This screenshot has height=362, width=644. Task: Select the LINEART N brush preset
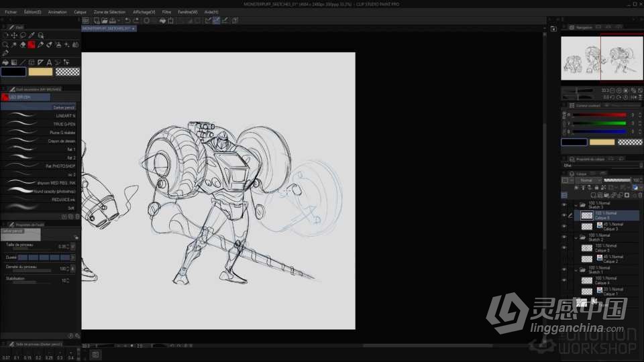pos(39,116)
